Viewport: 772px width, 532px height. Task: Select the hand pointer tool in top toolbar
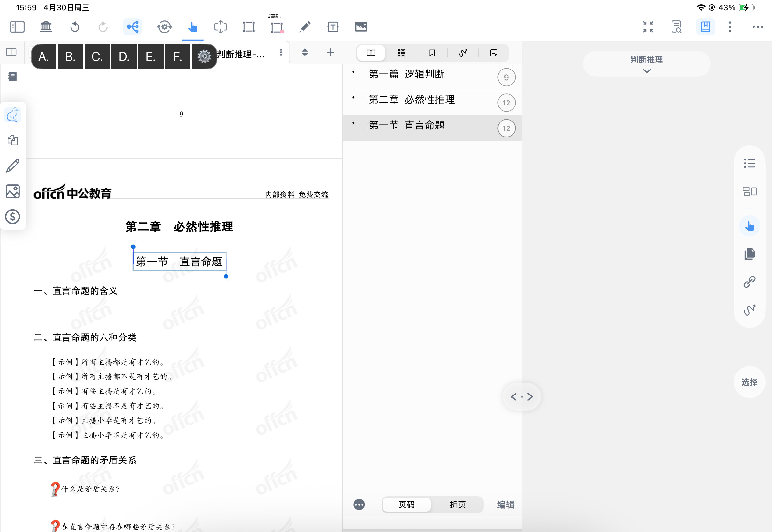[x=192, y=27]
